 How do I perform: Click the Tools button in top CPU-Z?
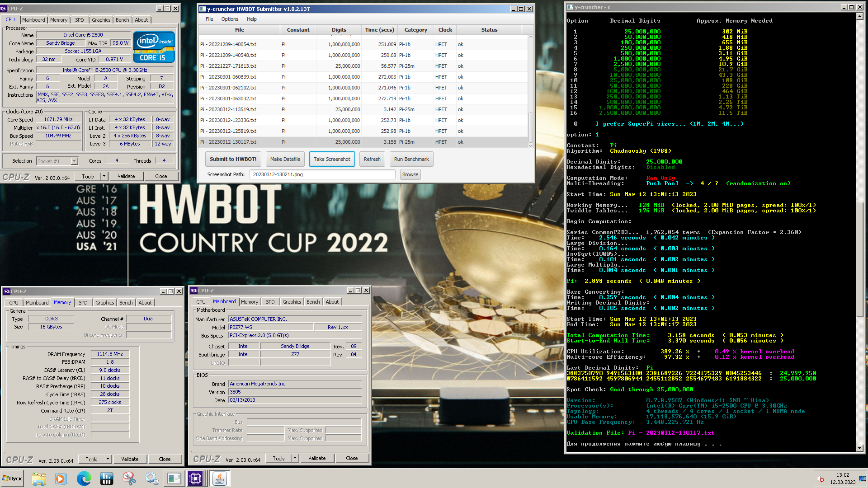[x=88, y=176]
